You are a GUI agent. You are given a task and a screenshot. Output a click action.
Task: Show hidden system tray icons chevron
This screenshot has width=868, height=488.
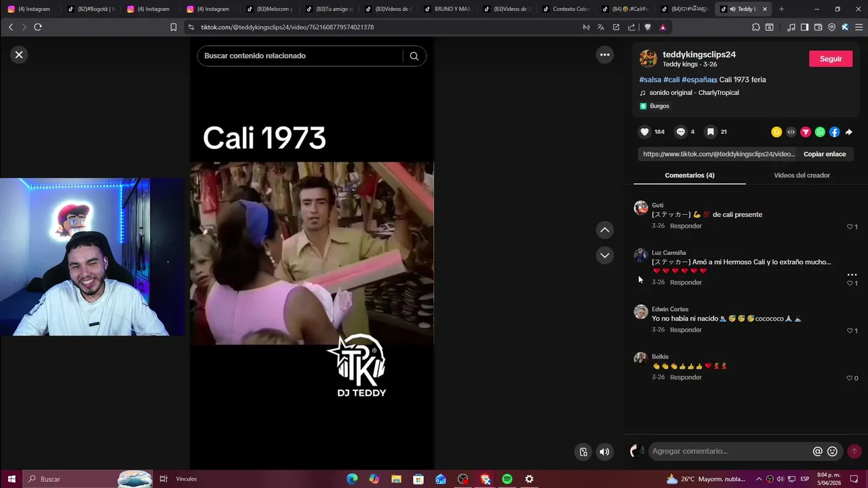759,479
